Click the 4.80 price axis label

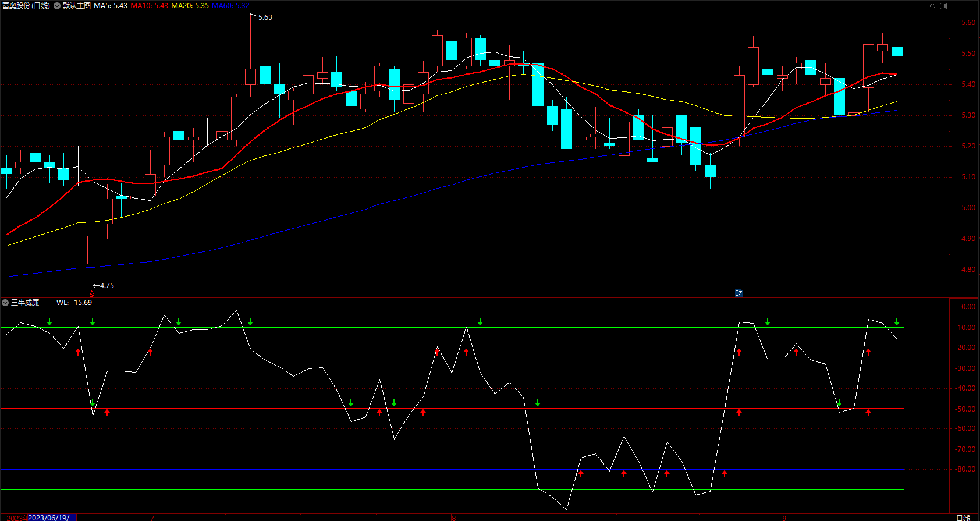pos(968,270)
